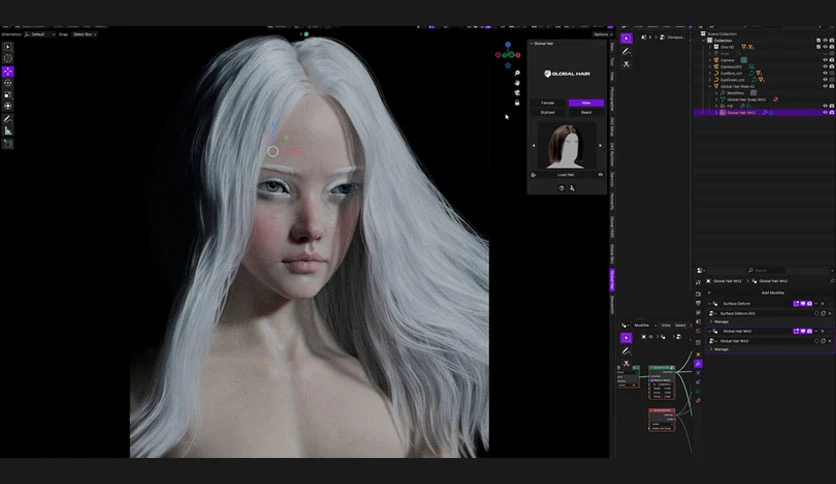Switch to the Photographer sidebar tab
The height and width of the screenshot is (484, 836).
click(612, 99)
